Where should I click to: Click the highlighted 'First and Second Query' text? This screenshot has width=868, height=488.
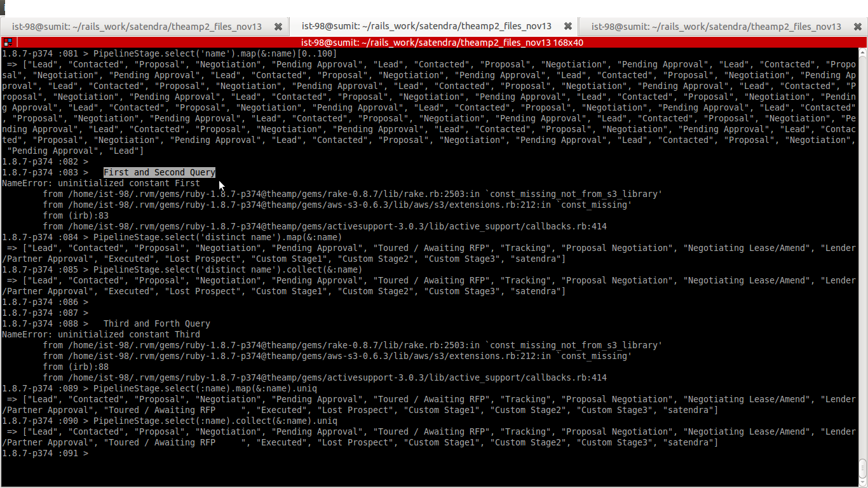[x=159, y=172]
